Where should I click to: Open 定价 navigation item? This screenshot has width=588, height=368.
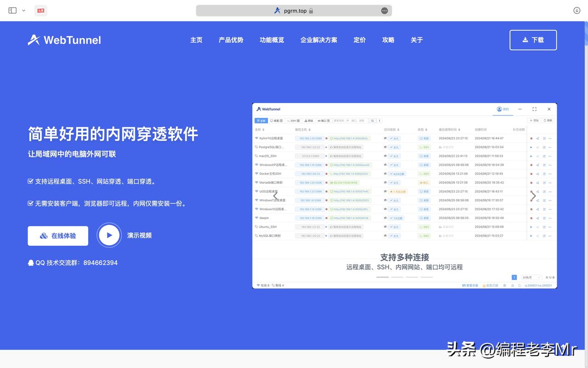[360, 40]
